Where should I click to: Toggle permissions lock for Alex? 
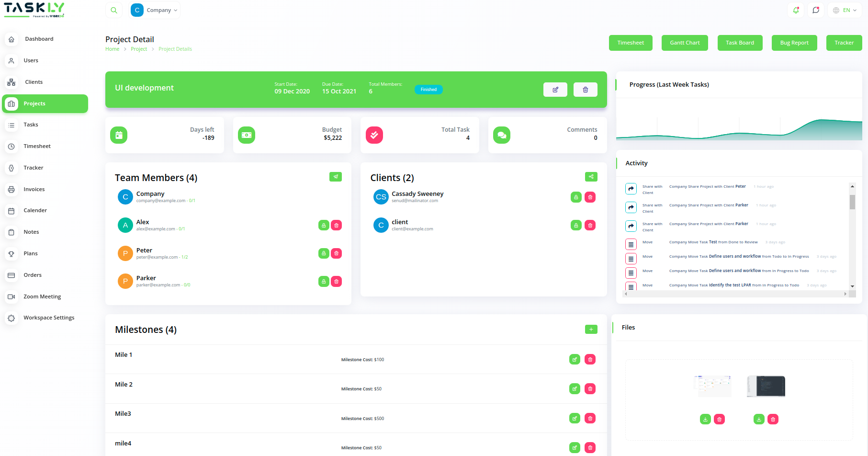click(x=324, y=226)
